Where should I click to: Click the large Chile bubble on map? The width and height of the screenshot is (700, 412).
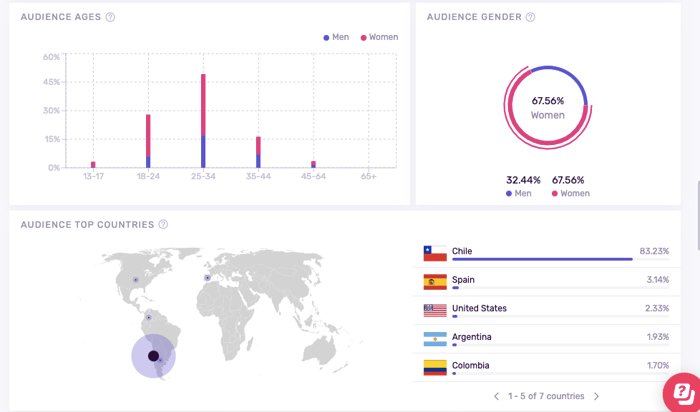click(x=153, y=356)
